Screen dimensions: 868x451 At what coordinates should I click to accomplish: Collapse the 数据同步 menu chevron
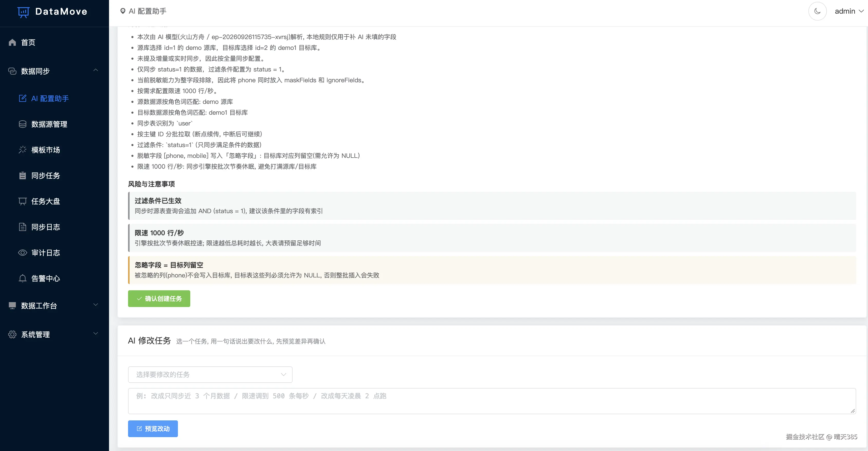(96, 70)
